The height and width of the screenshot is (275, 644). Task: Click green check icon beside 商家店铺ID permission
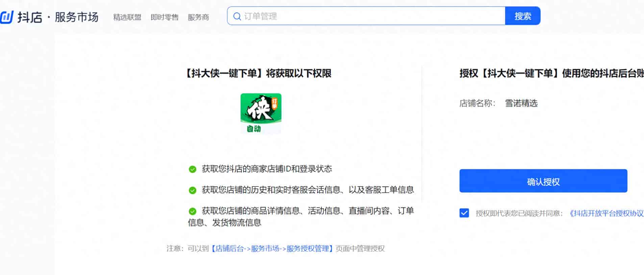click(193, 169)
